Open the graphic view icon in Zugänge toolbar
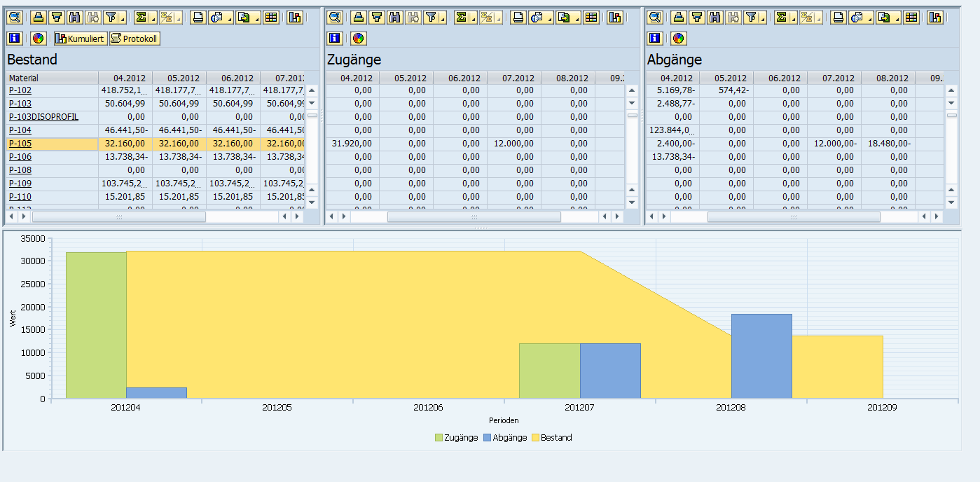 point(615,18)
